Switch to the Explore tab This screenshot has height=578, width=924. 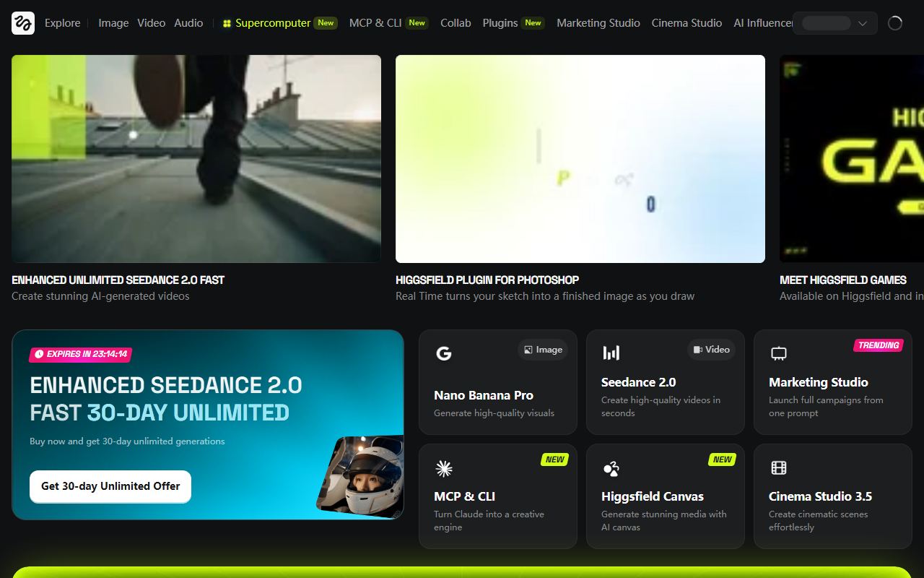click(x=63, y=23)
